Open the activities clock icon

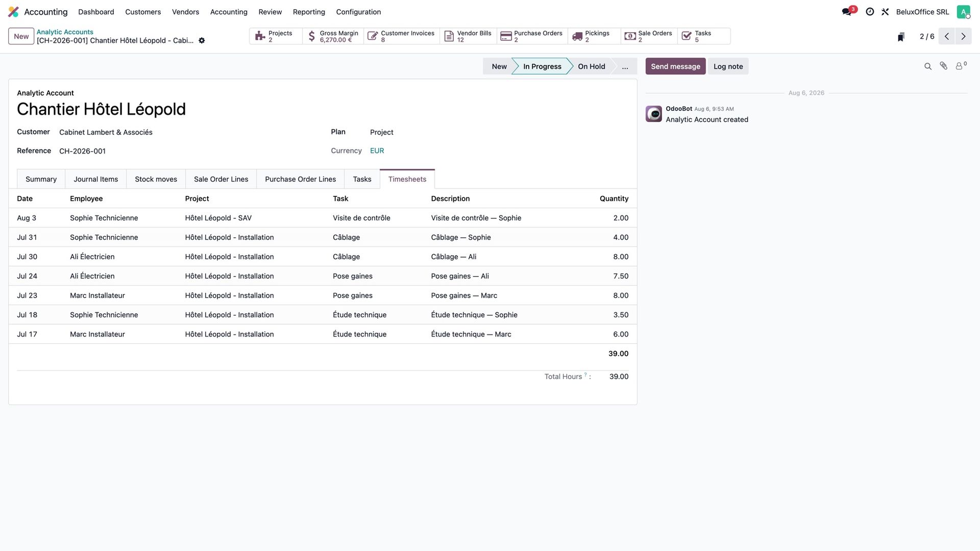coord(870,12)
